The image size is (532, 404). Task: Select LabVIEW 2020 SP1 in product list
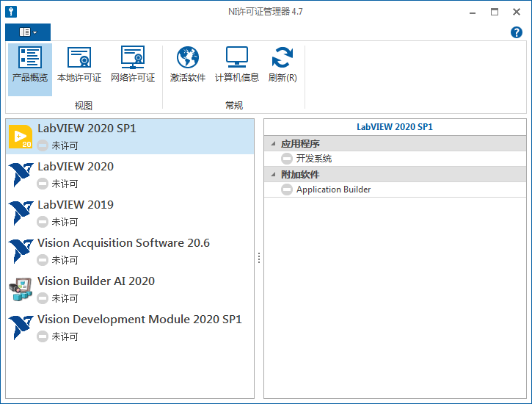130,137
